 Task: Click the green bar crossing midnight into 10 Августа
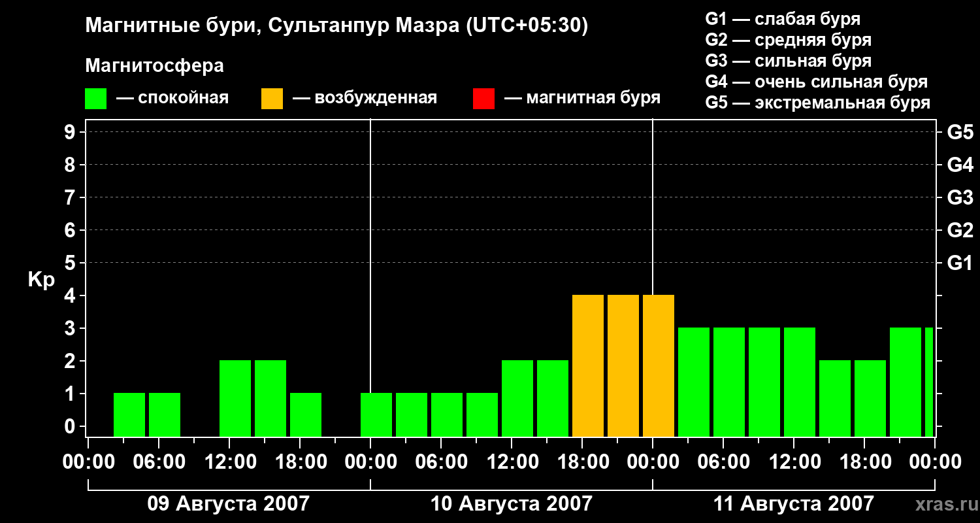376,415
